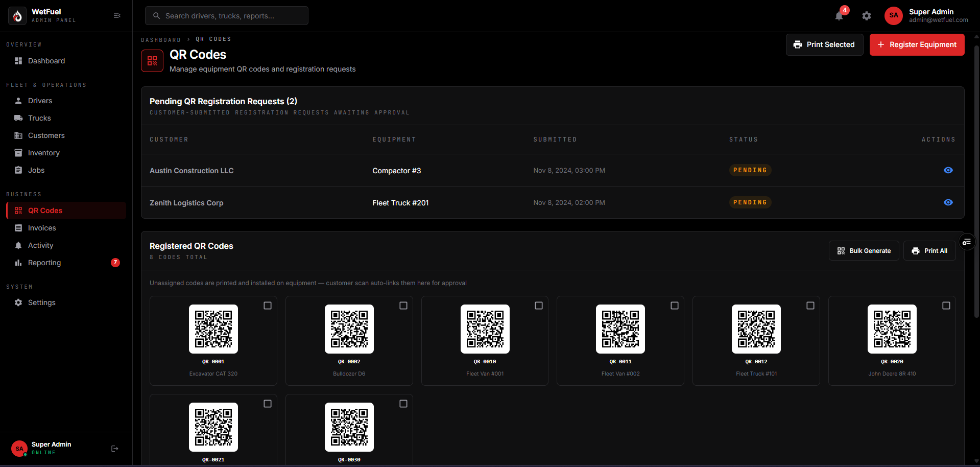The height and width of the screenshot is (467, 980).
Task: Click the QR-0001 code thumbnail
Action: (x=213, y=329)
